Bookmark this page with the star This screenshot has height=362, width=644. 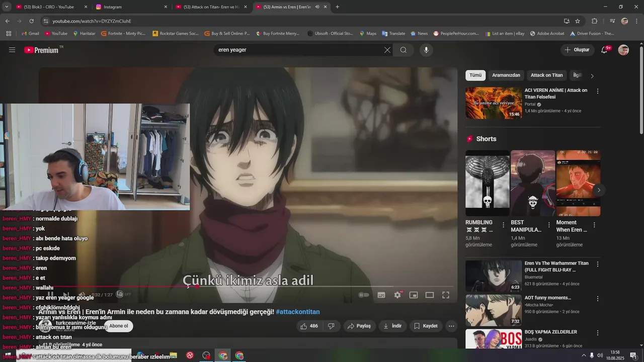pos(578,21)
